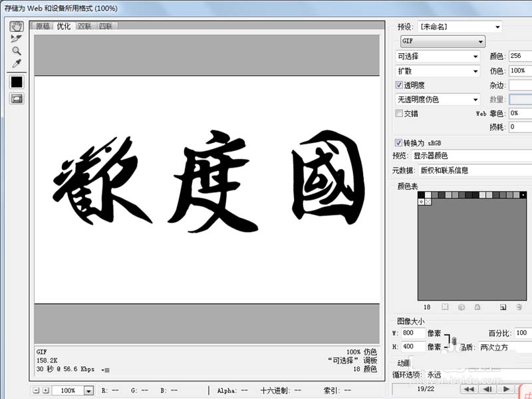The width and height of the screenshot is (532, 399).
Task: Shift selected colors to web palette icon
Action: coord(461,307)
